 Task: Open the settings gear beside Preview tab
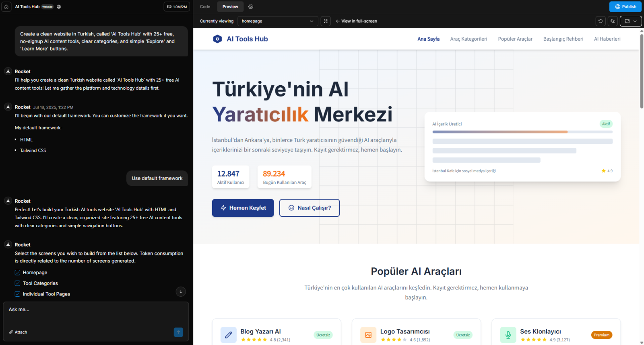[x=251, y=7]
